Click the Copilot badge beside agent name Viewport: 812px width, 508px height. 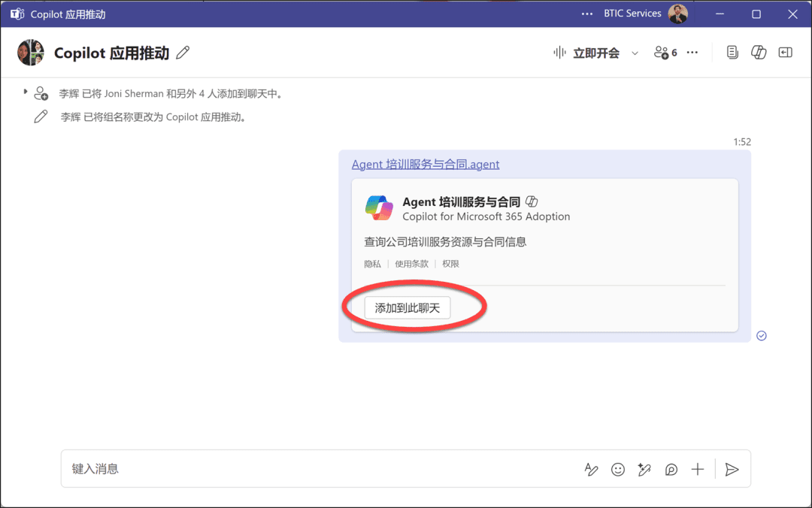pos(532,201)
